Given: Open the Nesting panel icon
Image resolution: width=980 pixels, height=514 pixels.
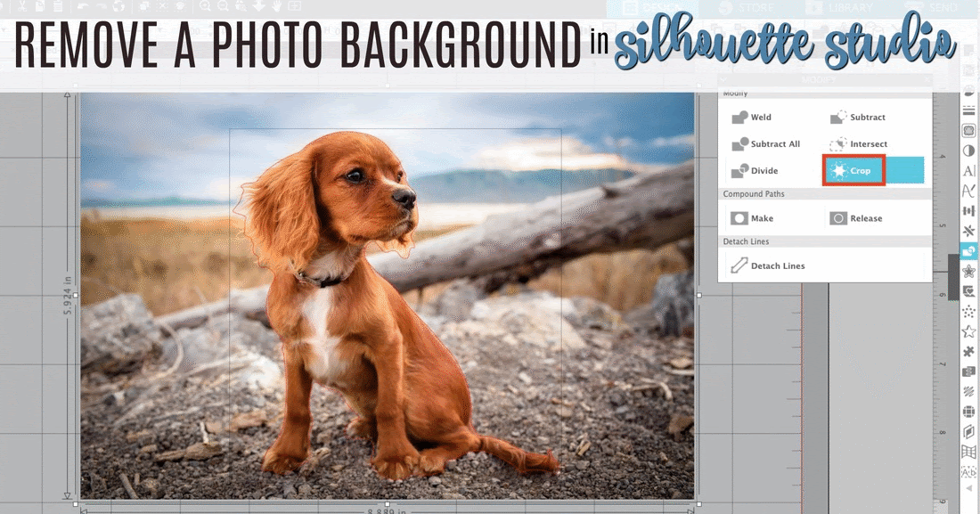Looking at the screenshot, I should pyautogui.click(x=968, y=371).
